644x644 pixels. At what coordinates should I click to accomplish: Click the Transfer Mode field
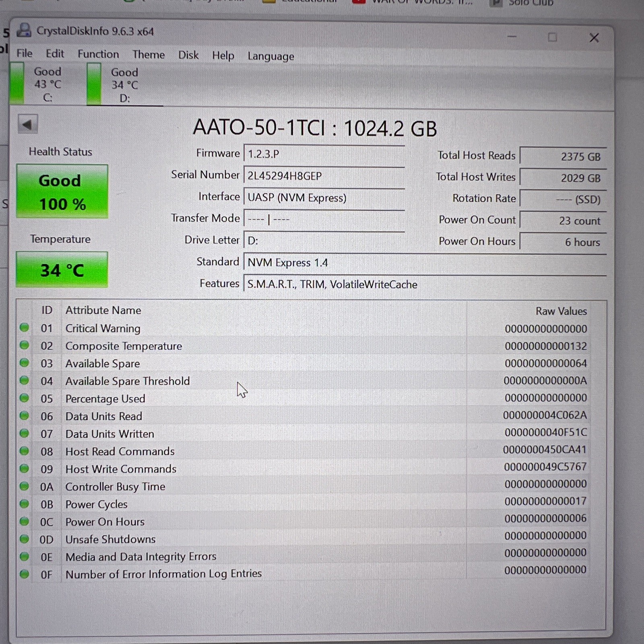pos(324,219)
